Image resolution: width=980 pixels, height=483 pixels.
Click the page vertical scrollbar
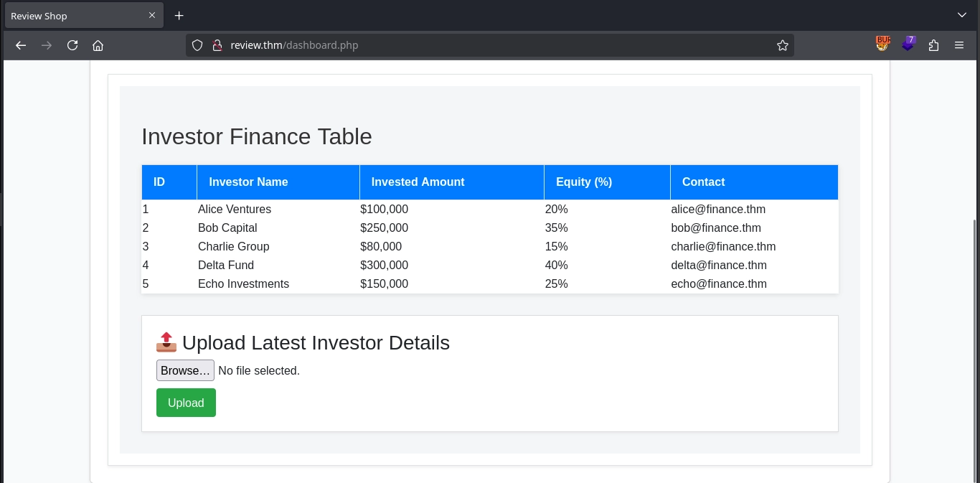(x=976, y=344)
